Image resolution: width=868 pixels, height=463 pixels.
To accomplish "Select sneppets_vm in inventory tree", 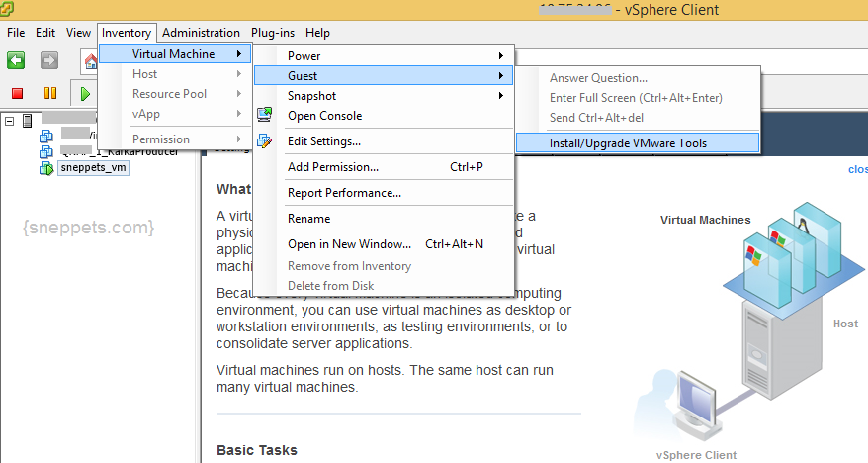I will pos(94,168).
